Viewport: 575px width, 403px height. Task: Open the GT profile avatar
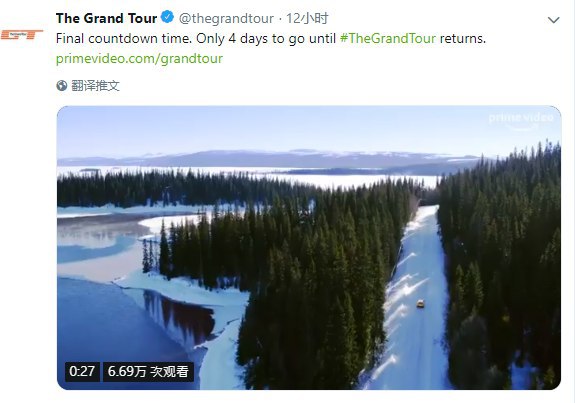[x=21, y=34]
